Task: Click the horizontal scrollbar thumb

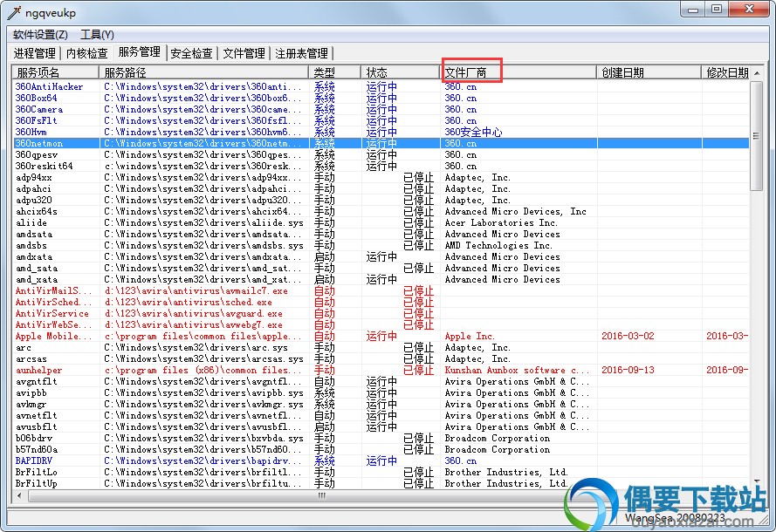Action: [x=322, y=495]
